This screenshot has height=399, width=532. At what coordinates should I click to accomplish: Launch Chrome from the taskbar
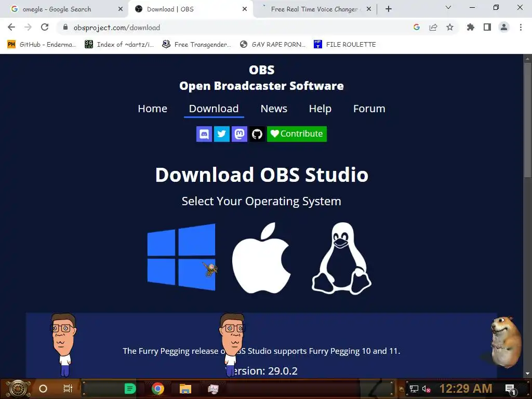pyautogui.click(x=158, y=389)
